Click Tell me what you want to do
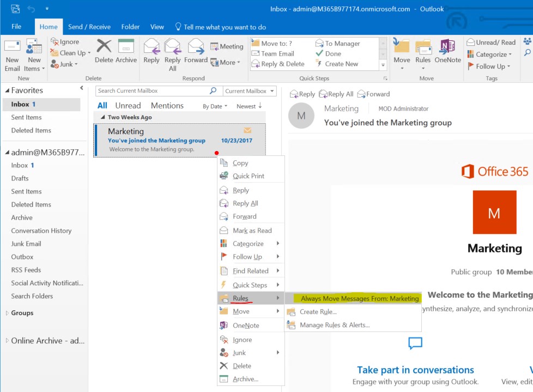The image size is (533, 392). coord(221,27)
